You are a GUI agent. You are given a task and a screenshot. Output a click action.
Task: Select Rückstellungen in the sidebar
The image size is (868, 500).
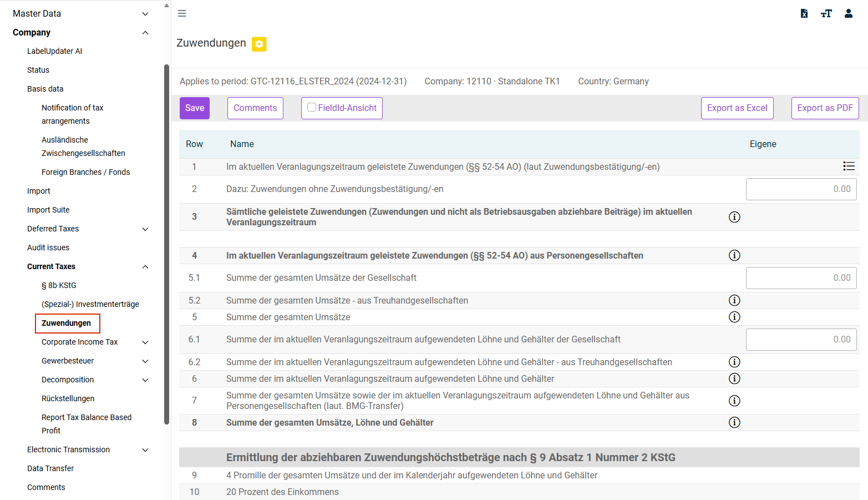[x=68, y=398]
